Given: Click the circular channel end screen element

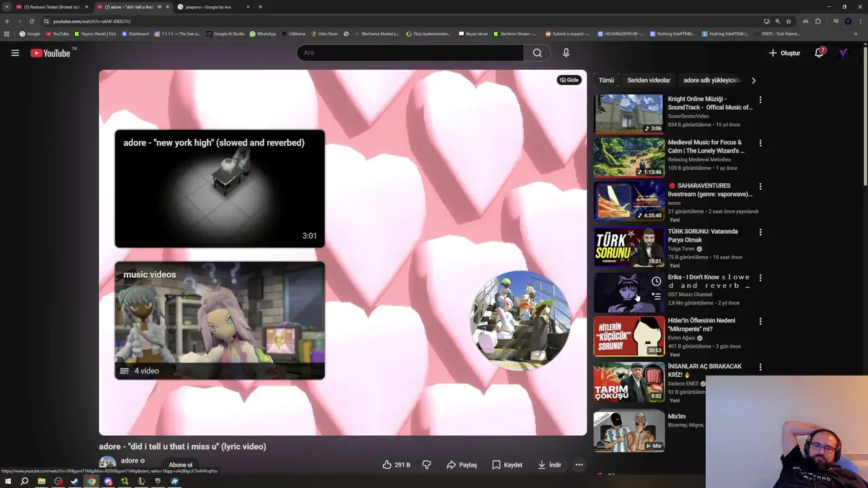Looking at the screenshot, I should (x=520, y=321).
